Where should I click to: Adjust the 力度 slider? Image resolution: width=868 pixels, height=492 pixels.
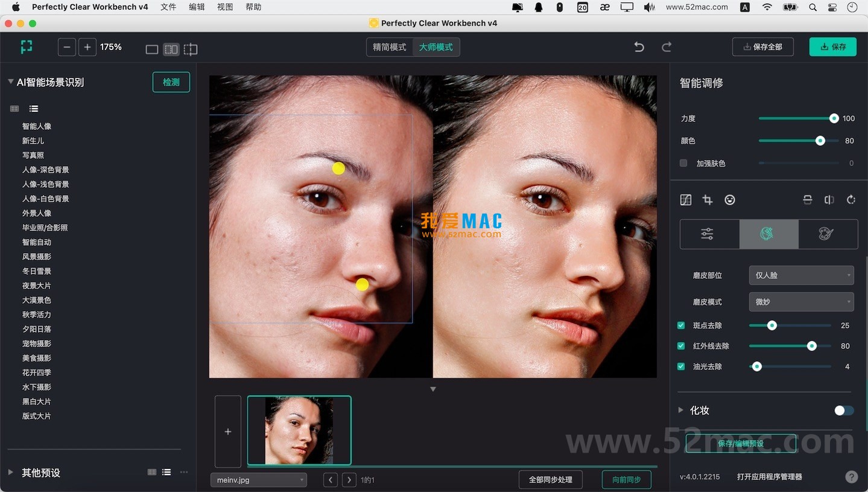(x=798, y=118)
